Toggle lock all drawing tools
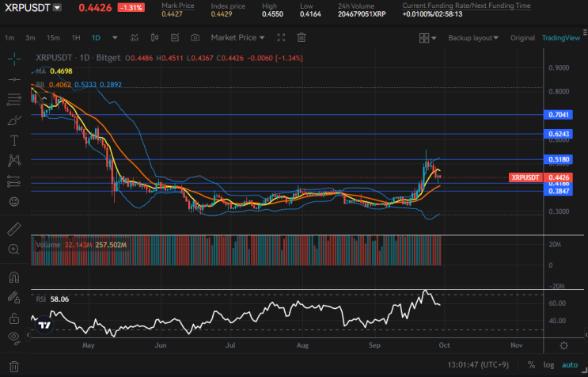This screenshot has height=377, width=588. (14, 318)
